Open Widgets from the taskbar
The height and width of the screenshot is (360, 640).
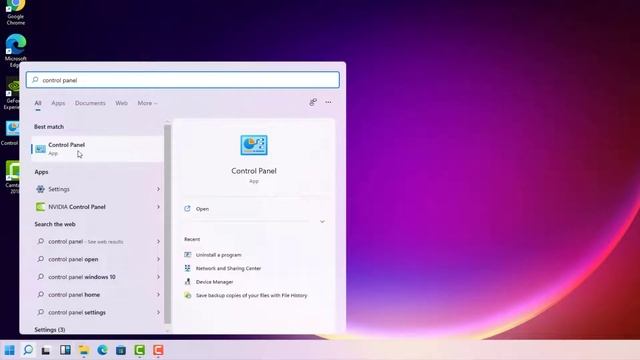65,350
